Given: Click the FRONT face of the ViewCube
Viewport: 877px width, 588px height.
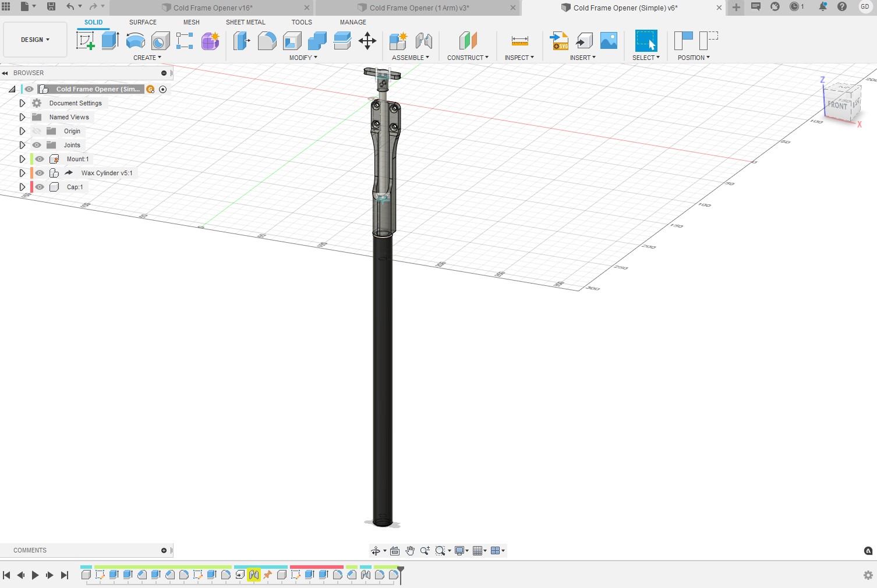Looking at the screenshot, I should point(837,105).
